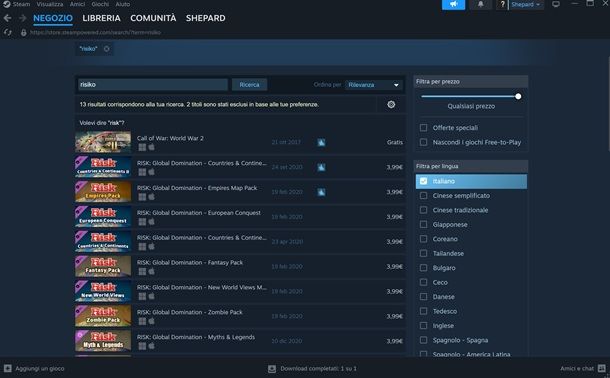Click the card icon on Empires Map Pack row
The image size is (610, 378).
tap(321, 192)
